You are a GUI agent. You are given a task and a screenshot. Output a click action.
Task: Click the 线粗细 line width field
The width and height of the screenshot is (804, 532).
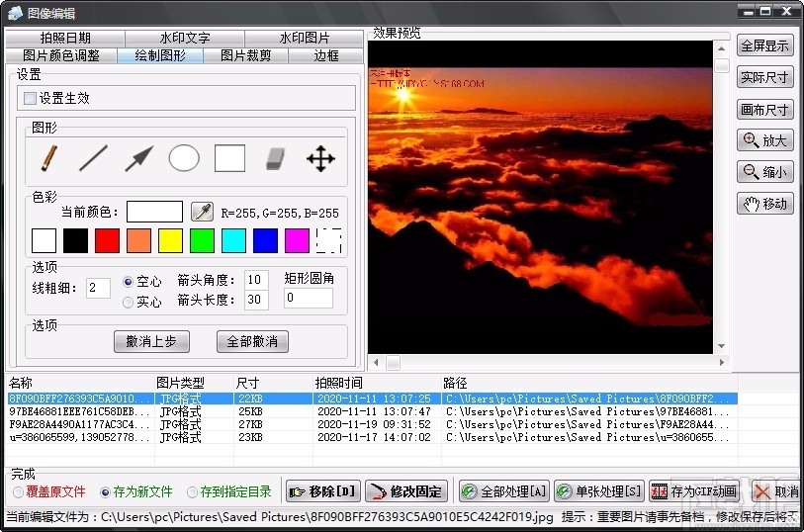click(x=98, y=288)
